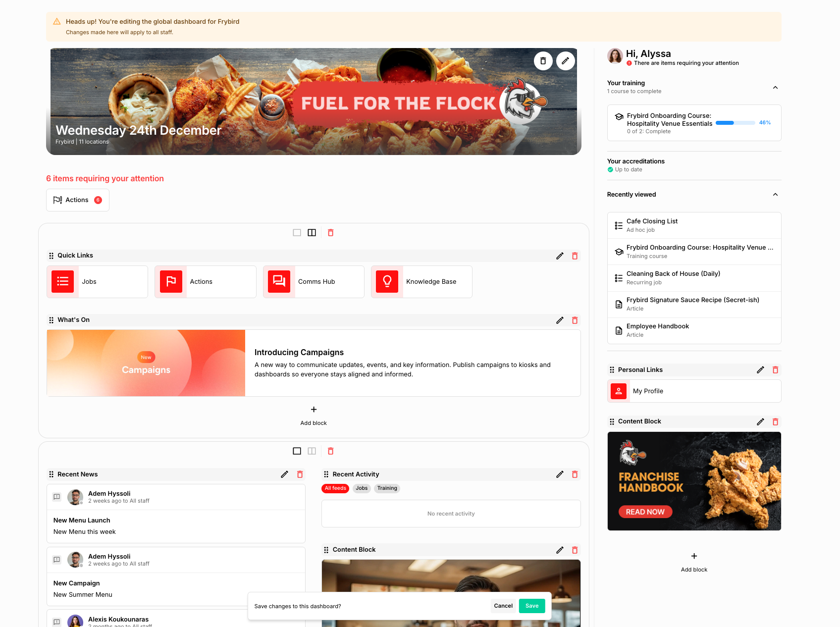Delete the Quick Links block
The height and width of the screenshot is (627, 840).
(575, 256)
